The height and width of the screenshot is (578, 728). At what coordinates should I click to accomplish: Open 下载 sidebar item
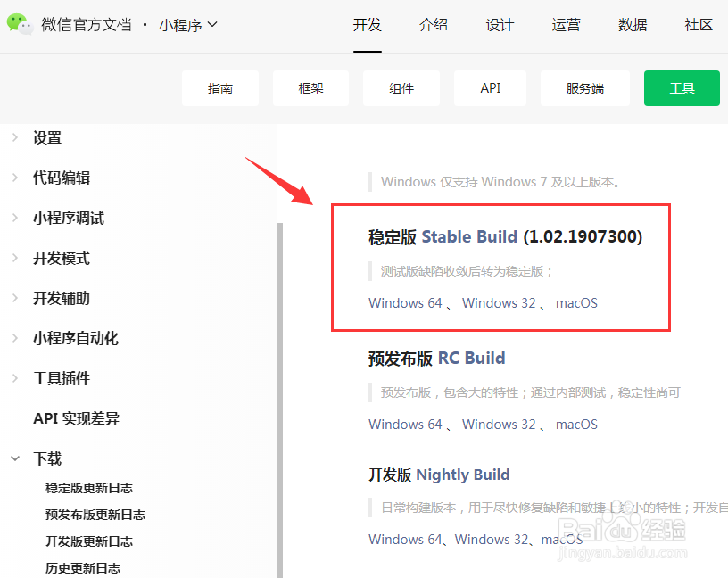coord(47,458)
